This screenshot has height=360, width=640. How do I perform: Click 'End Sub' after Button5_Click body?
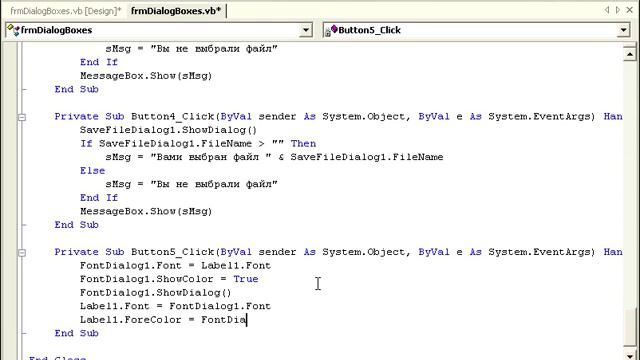[x=77, y=333]
